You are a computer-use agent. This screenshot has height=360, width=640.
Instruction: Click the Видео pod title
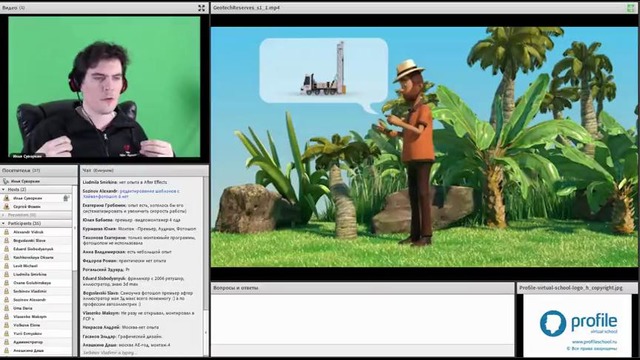[x=13, y=8]
